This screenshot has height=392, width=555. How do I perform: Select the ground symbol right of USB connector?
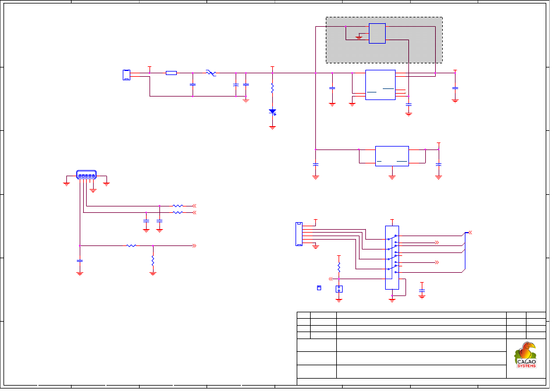[x=106, y=184]
